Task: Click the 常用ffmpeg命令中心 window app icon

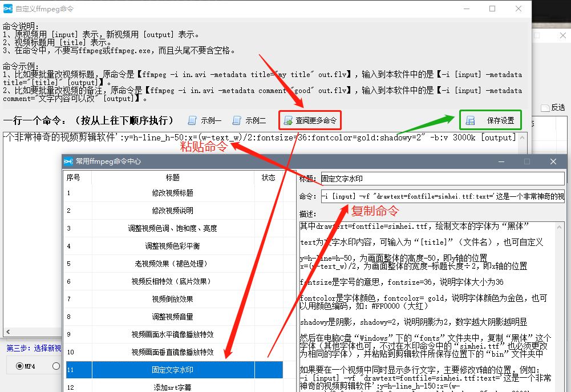Action: click(68, 161)
